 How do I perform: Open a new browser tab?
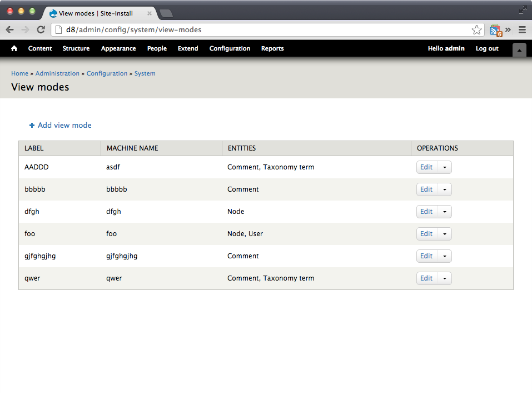166,13
